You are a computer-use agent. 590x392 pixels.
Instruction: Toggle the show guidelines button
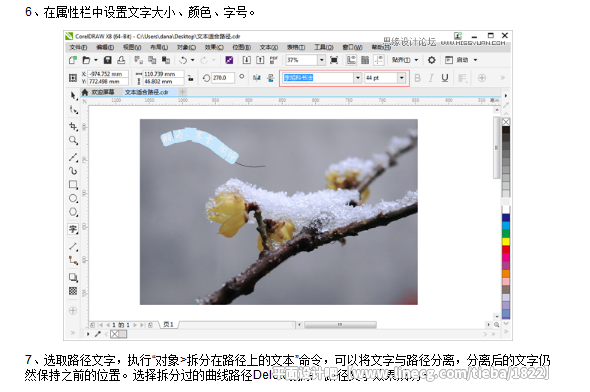tap(379, 60)
